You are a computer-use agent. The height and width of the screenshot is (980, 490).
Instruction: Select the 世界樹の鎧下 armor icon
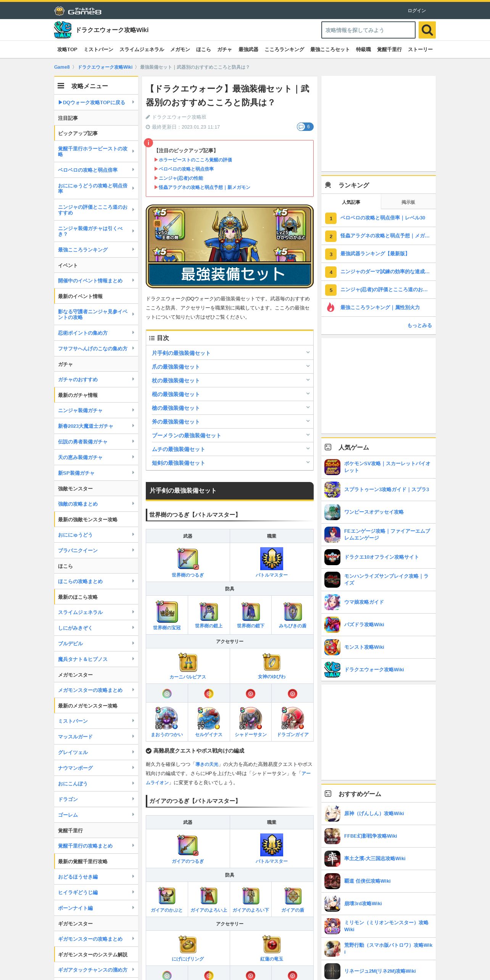click(251, 612)
